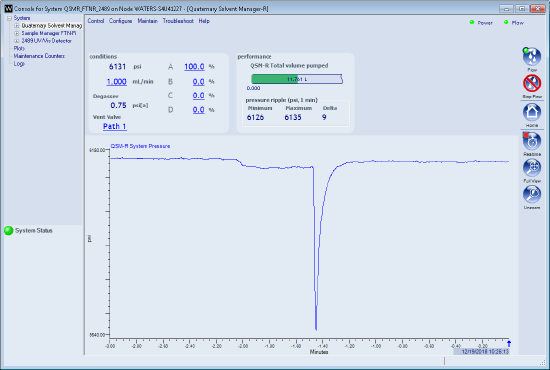Click the blue arrow marker at plot end
This screenshot has height=370, width=550.
pos(509,343)
